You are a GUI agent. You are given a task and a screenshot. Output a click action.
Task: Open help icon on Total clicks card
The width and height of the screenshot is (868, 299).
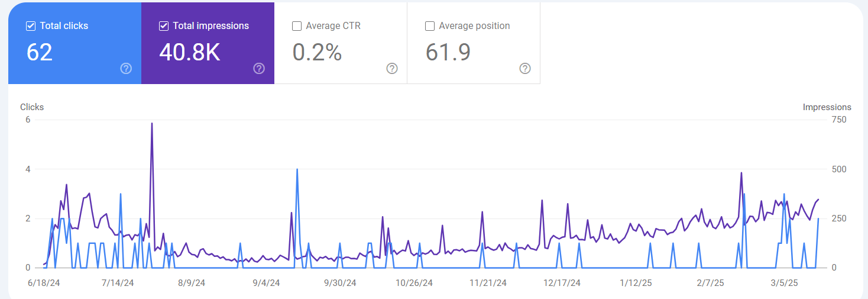(x=126, y=69)
